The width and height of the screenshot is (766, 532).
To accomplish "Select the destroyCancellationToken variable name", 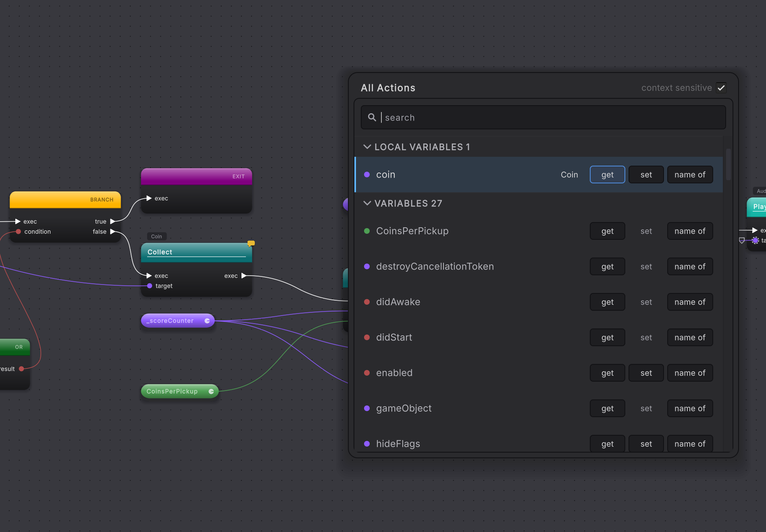I will tap(435, 266).
